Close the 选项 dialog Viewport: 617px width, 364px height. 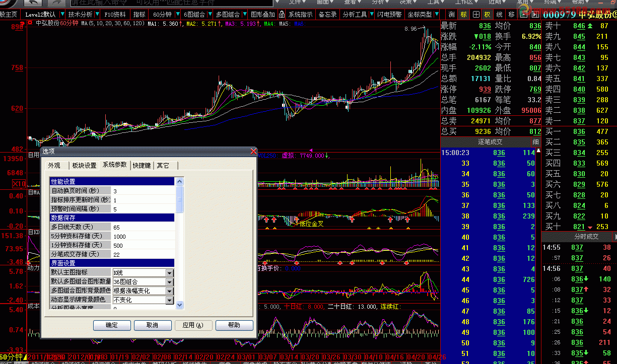pos(253,151)
